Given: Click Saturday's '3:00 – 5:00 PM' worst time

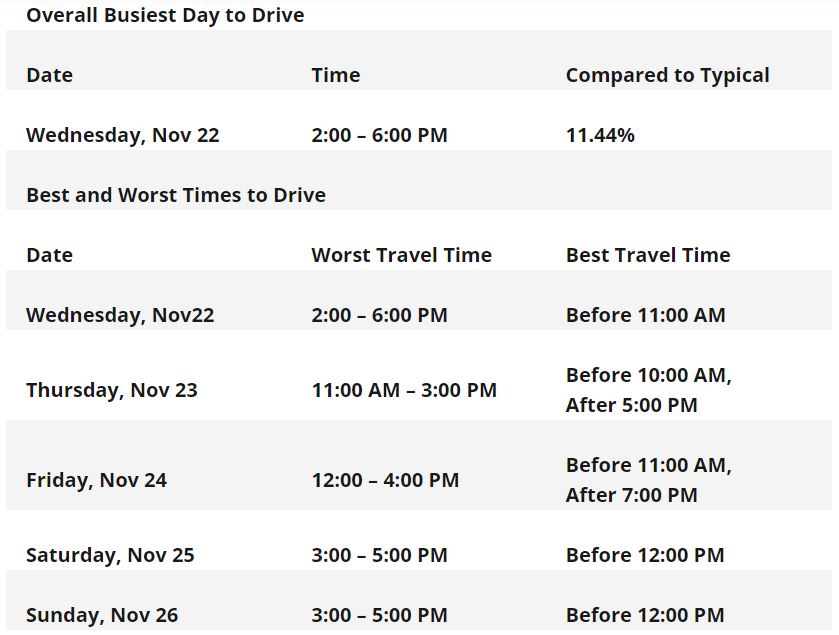Looking at the screenshot, I should pos(379,555).
